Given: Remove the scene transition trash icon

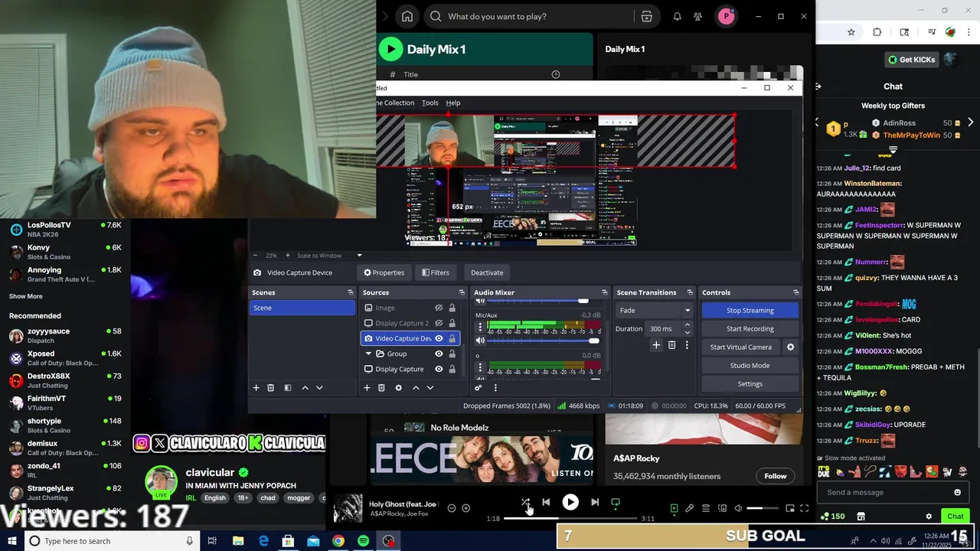Looking at the screenshot, I should pos(671,346).
